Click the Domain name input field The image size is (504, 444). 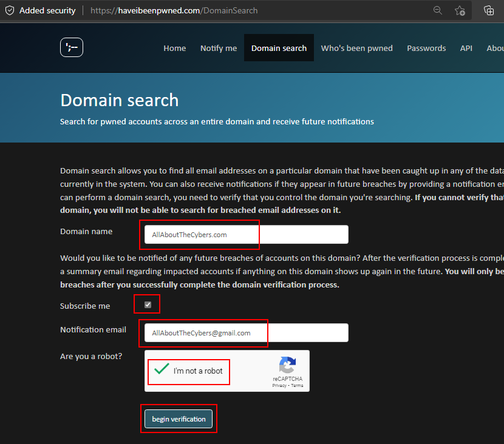coord(246,234)
